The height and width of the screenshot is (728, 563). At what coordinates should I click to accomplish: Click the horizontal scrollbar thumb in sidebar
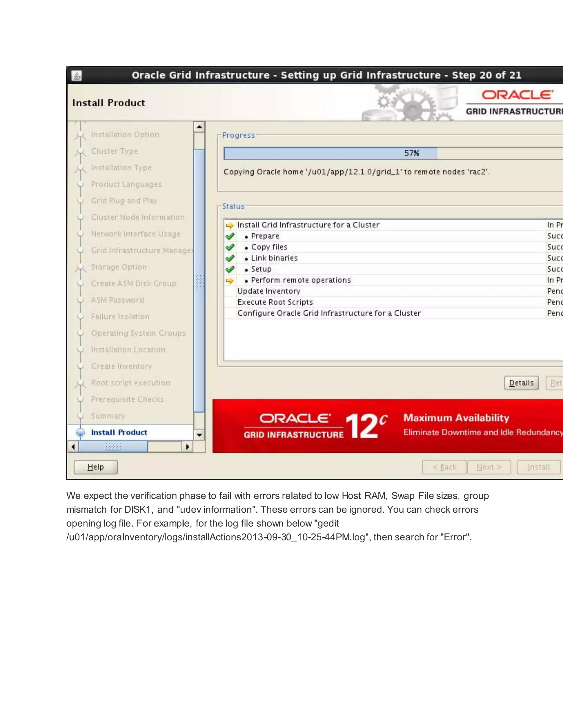point(113,447)
